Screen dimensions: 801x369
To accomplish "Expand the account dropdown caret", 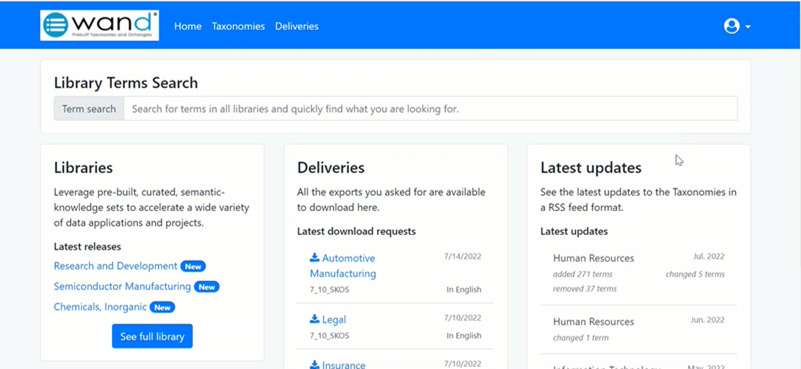I will [x=748, y=27].
